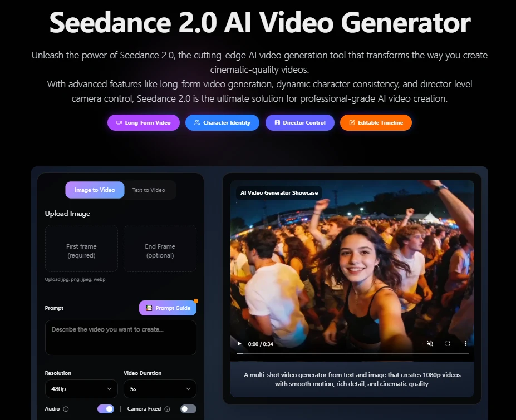Click the Director Control badge
Viewport: 516px width, 420px height.
coord(299,122)
